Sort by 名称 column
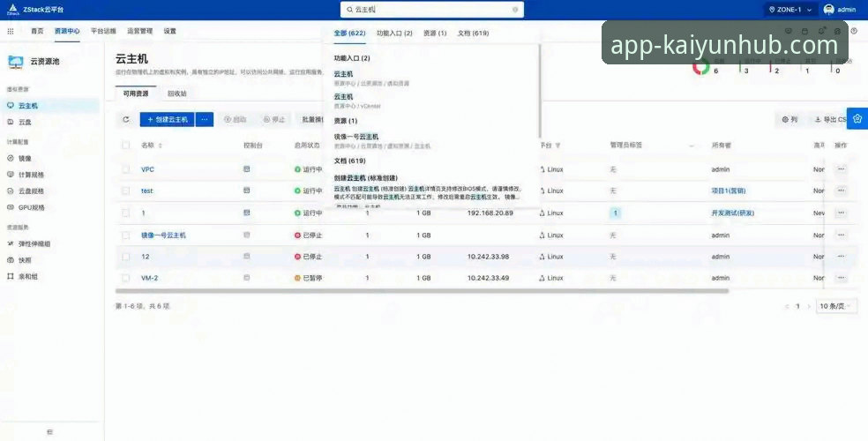 pyautogui.click(x=161, y=146)
